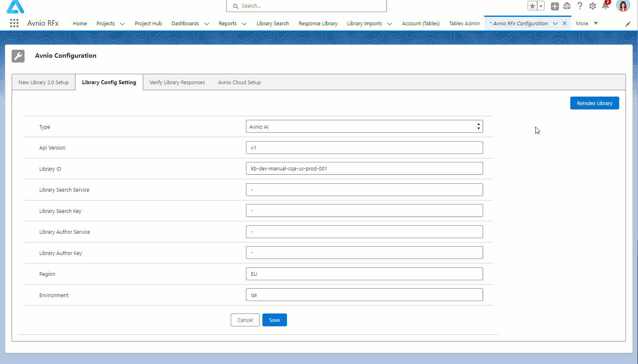
Task: Open the Favorites star icon
Action: point(532,6)
